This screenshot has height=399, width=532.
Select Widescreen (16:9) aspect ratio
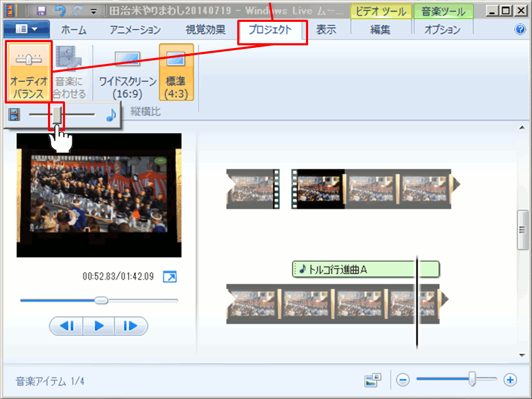coord(128,73)
